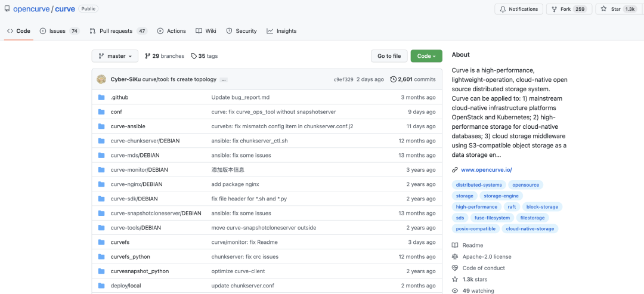Open the curvesnapshot_python folder name
644x294 pixels.
pyautogui.click(x=140, y=271)
